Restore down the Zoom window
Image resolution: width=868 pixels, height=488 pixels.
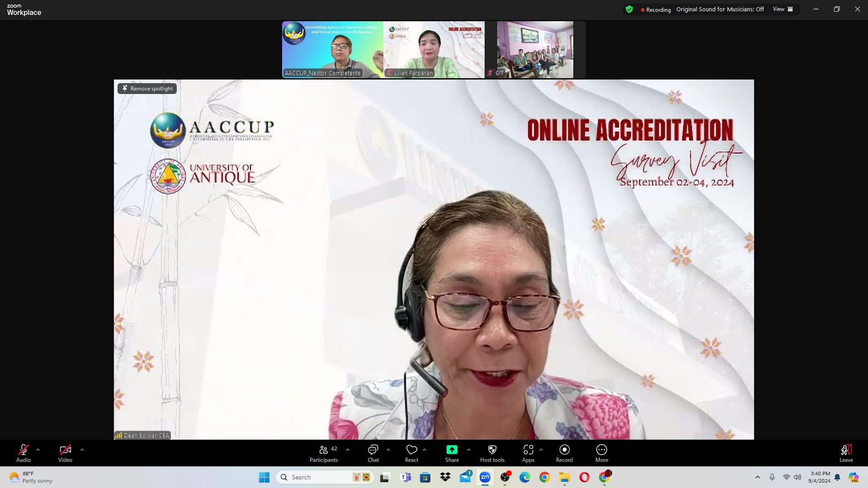tap(837, 9)
